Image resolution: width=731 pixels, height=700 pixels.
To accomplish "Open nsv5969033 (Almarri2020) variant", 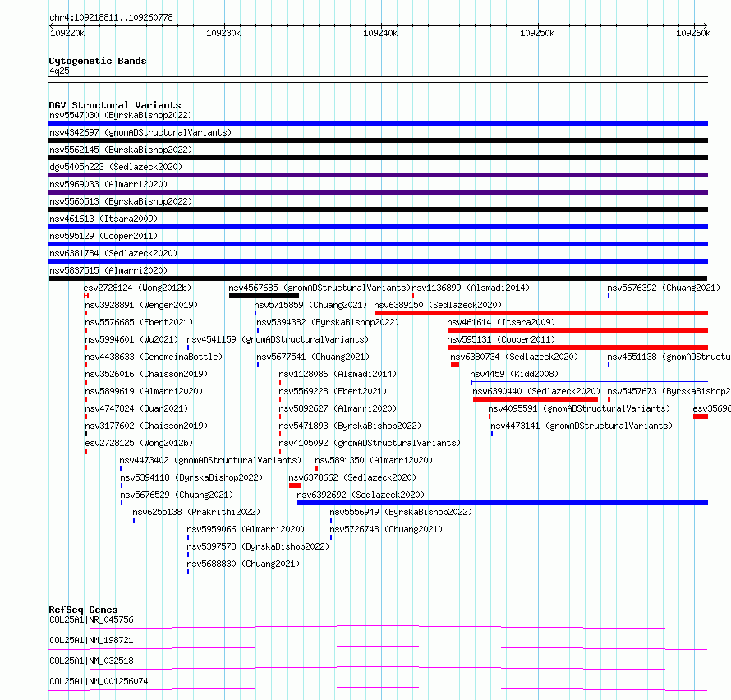I will pyautogui.click(x=108, y=184).
